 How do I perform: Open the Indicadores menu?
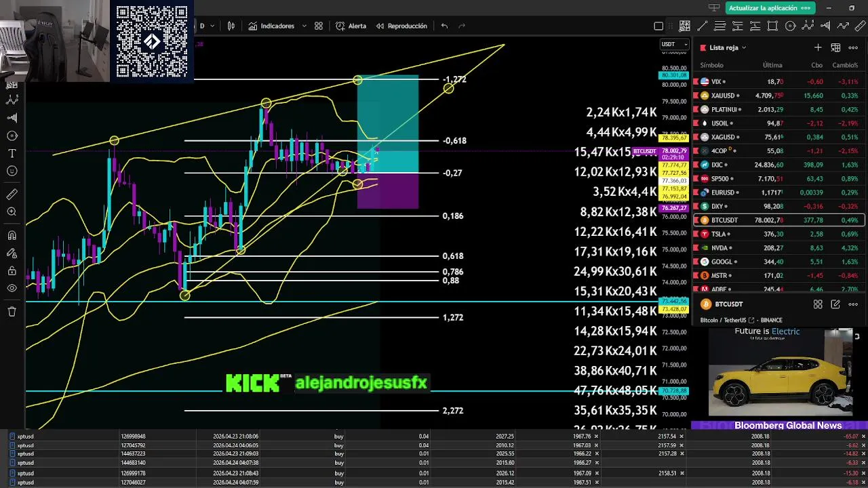pos(271,26)
